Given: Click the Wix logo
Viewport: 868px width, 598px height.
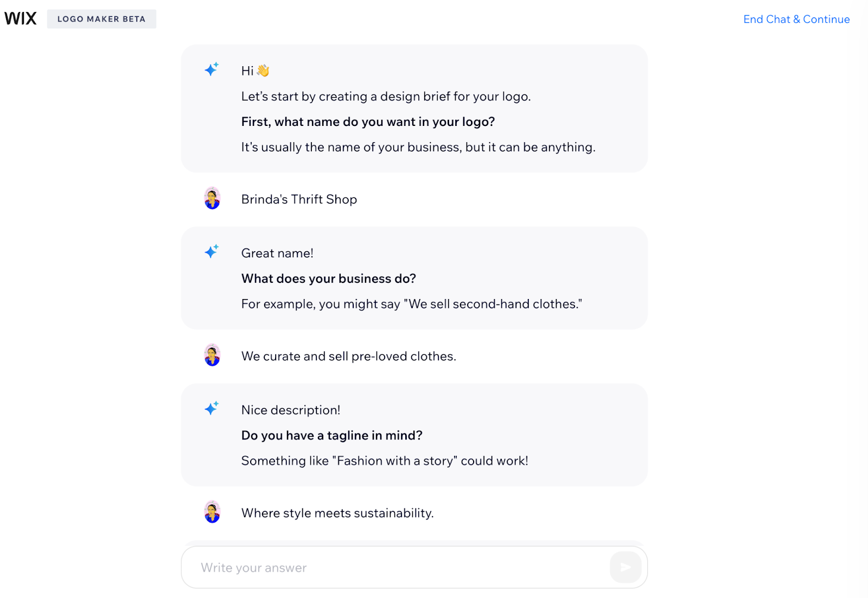Looking at the screenshot, I should pyautogui.click(x=21, y=19).
